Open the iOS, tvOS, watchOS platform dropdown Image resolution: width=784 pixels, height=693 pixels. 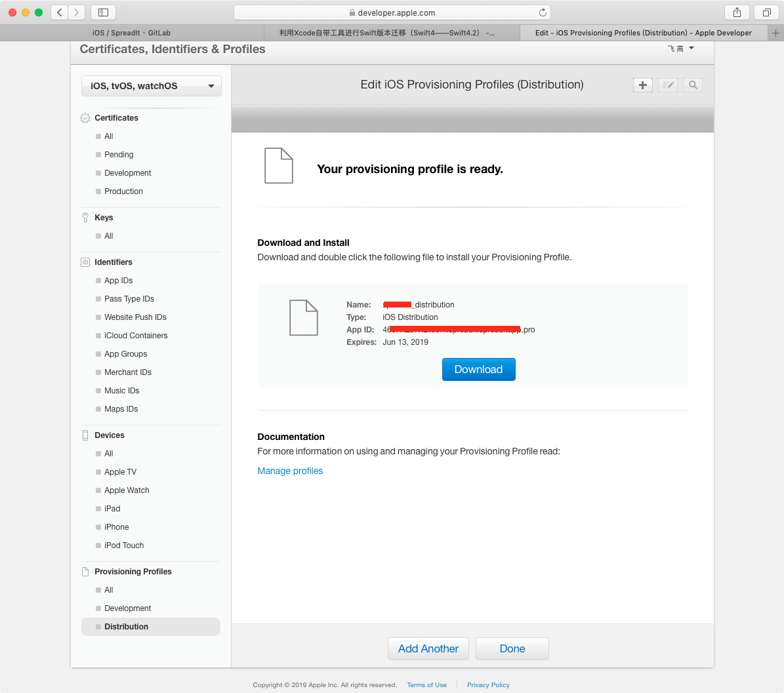click(x=151, y=86)
